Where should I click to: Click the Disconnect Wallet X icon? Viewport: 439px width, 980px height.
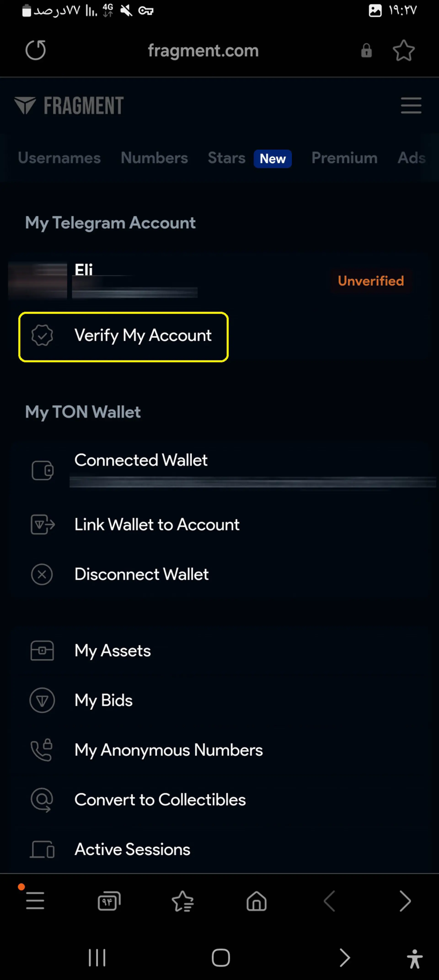pos(42,574)
